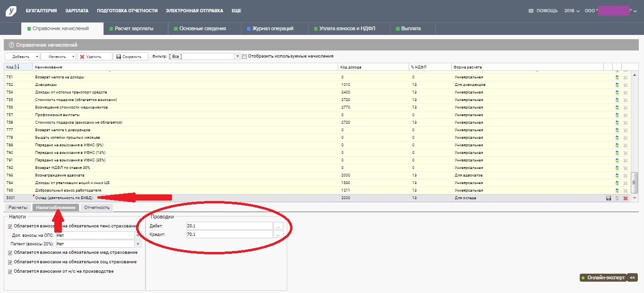Click the copy icon in the Дивиденды row
Screen dimensions: 644x293
pyautogui.click(x=617, y=85)
